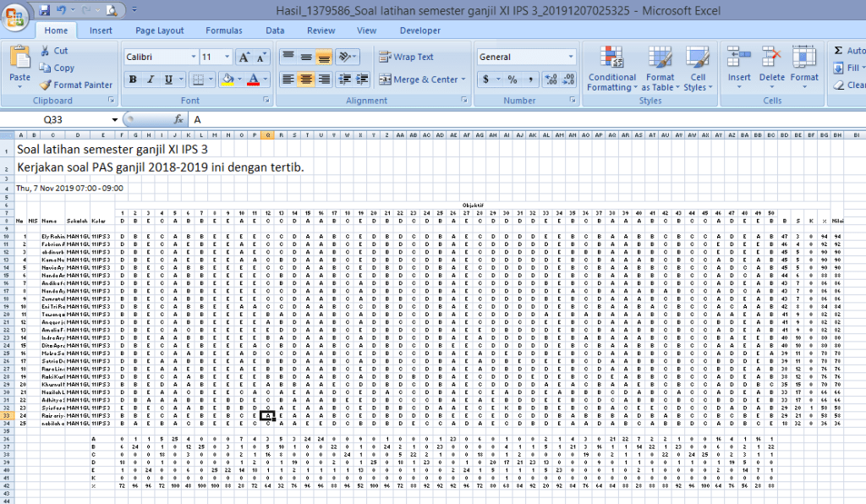This screenshot has width=866, height=504.
Task: Switch to the Formulas tab
Action: (x=223, y=30)
